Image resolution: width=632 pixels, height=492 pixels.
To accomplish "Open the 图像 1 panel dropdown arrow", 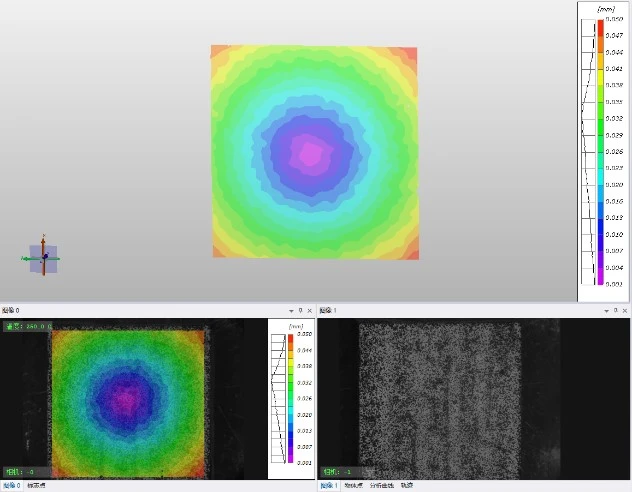I will (x=606, y=311).
